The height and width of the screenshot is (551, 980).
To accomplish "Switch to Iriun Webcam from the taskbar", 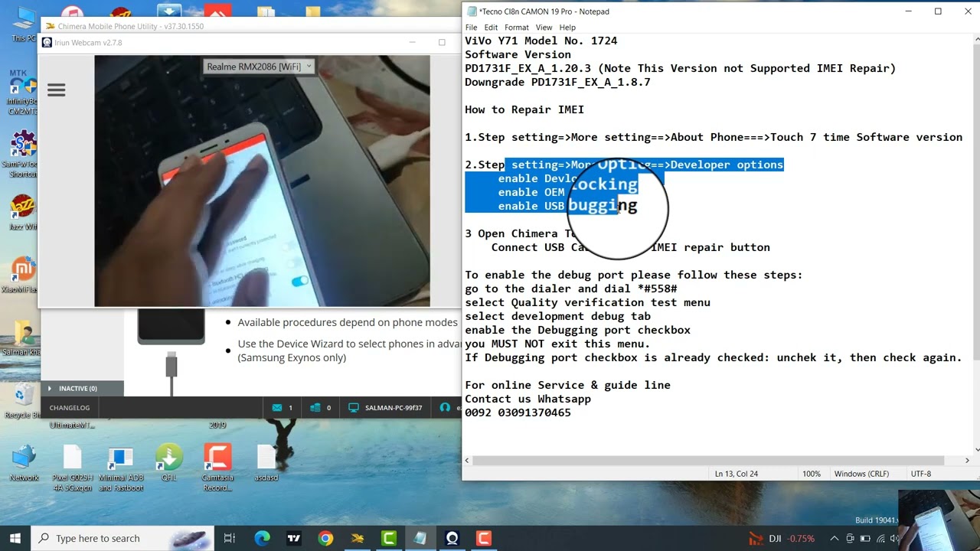I will point(452,538).
